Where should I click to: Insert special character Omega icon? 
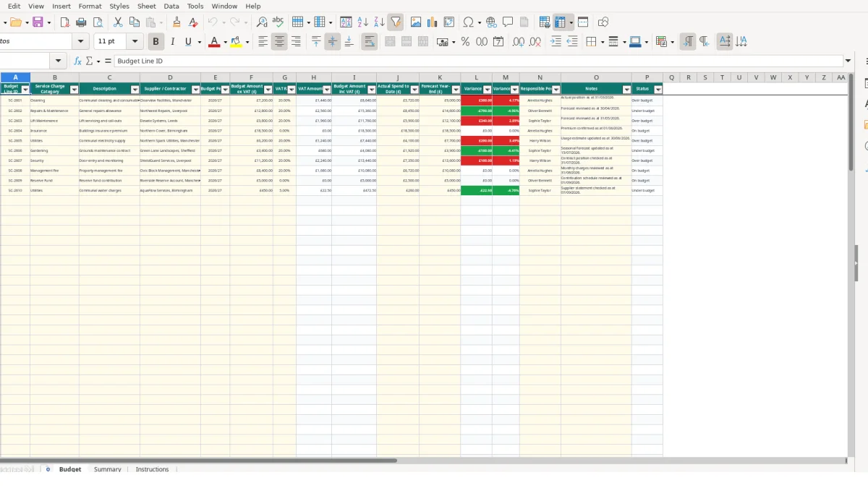coord(469,22)
